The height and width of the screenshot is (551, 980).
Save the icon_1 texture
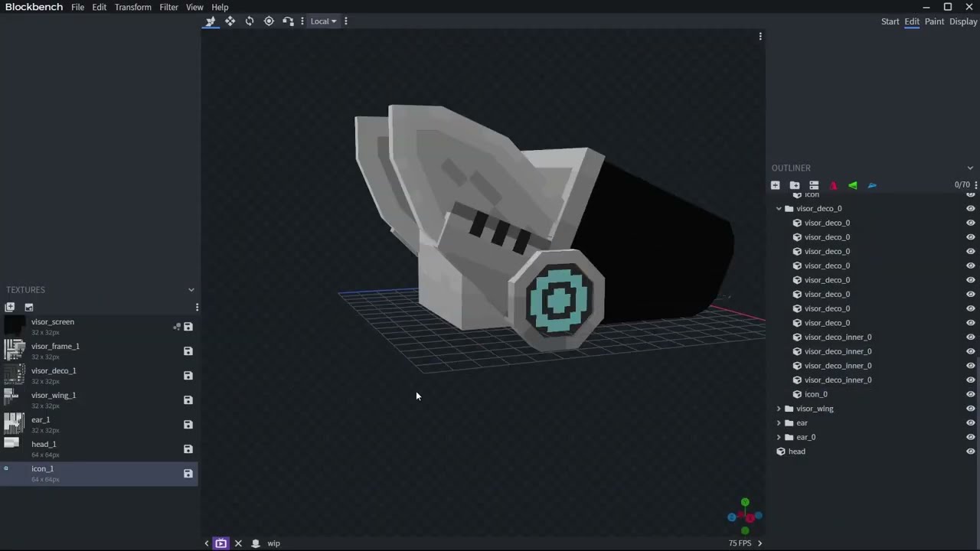coord(188,474)
